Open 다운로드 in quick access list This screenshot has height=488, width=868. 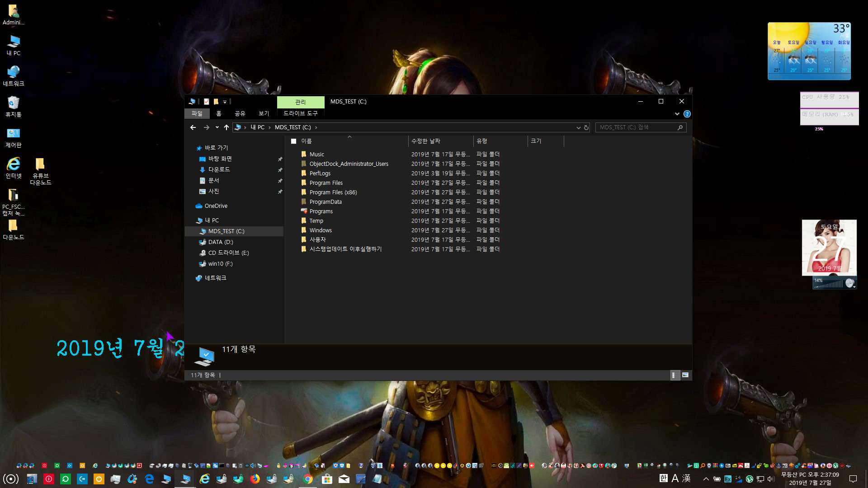click(219, 169)
